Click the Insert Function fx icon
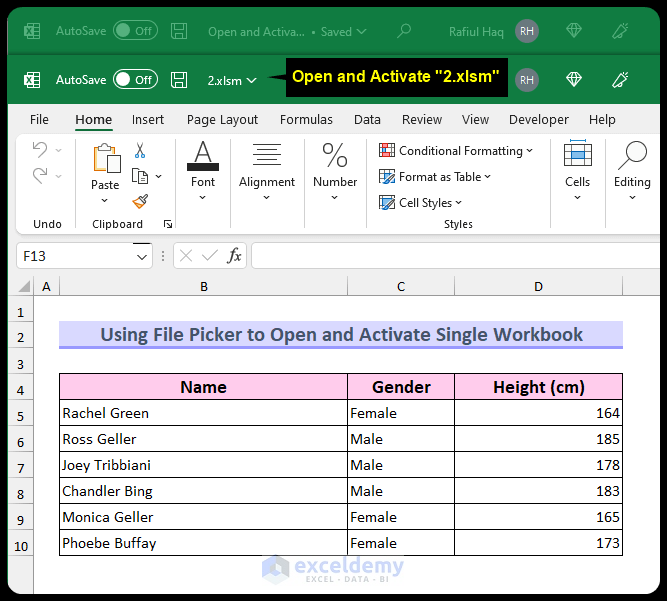This screenshot has width=667, height=601. [234, 256]
